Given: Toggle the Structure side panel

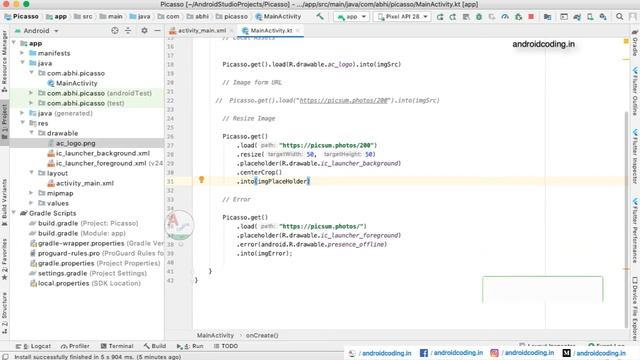Looking at the screenshot, I should 4,313.
